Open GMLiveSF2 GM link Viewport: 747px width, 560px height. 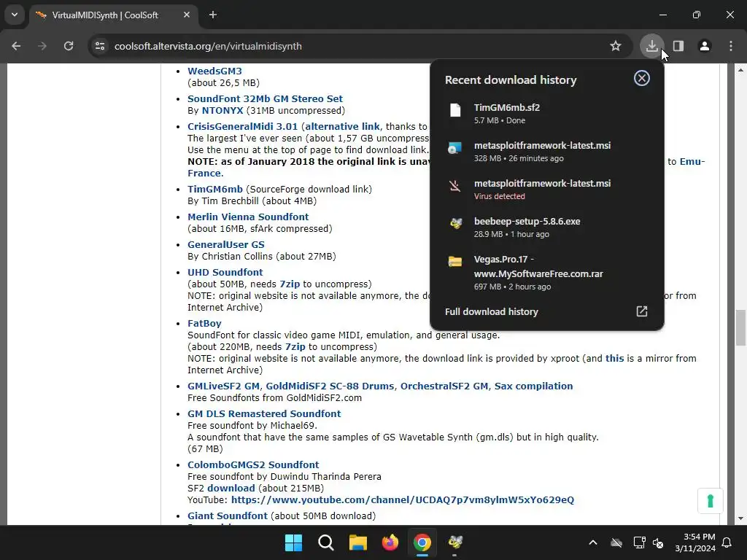tap(223, 386)
